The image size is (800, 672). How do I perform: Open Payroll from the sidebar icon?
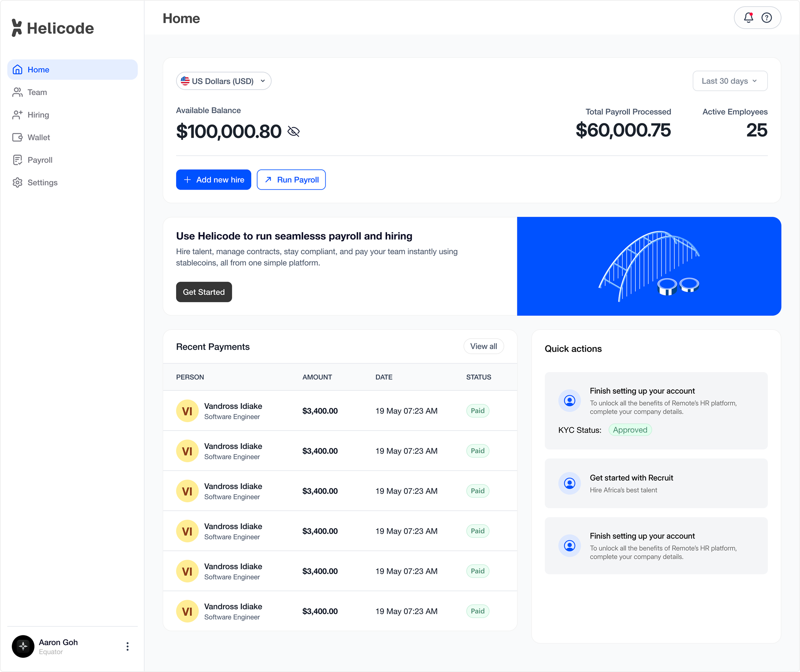click(x=17, y=160)
